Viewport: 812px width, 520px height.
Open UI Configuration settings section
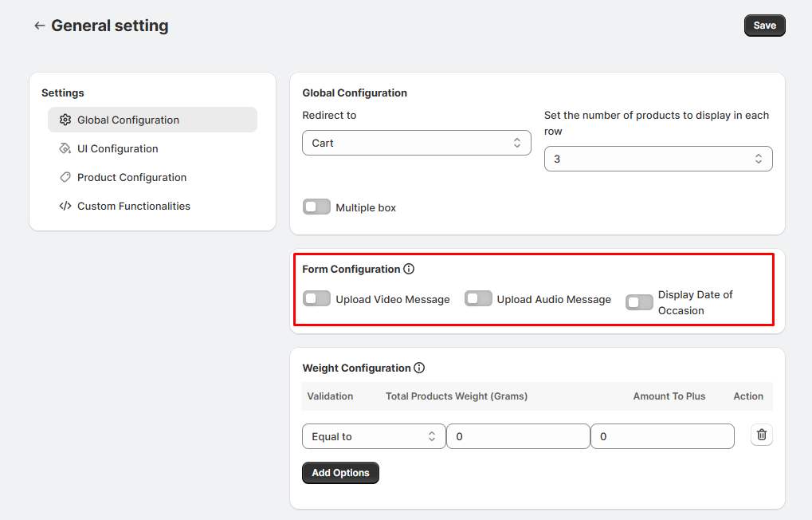[117, 149]
